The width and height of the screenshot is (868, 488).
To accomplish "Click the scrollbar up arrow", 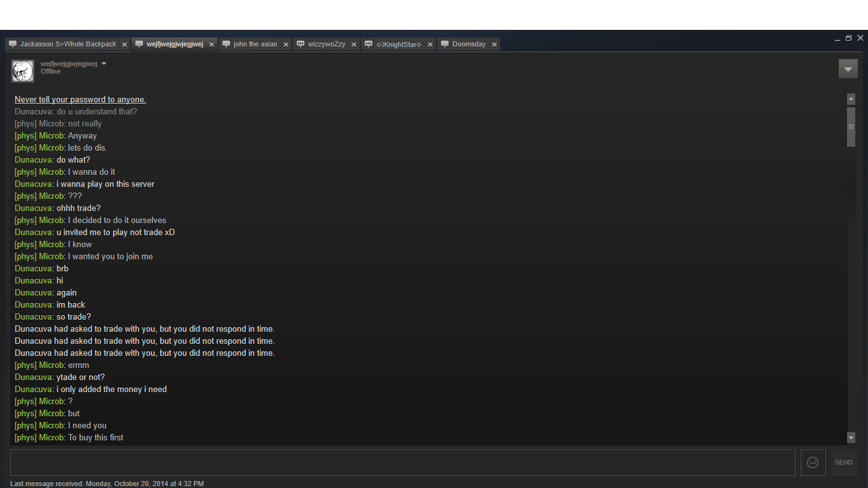I will [851, 99].
